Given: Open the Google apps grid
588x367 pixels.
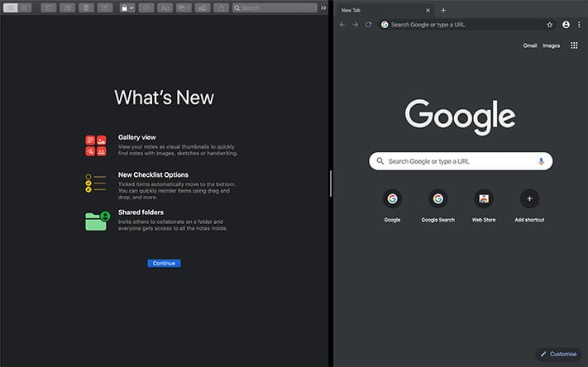Looking at the screenshot, I should point(574,45).
